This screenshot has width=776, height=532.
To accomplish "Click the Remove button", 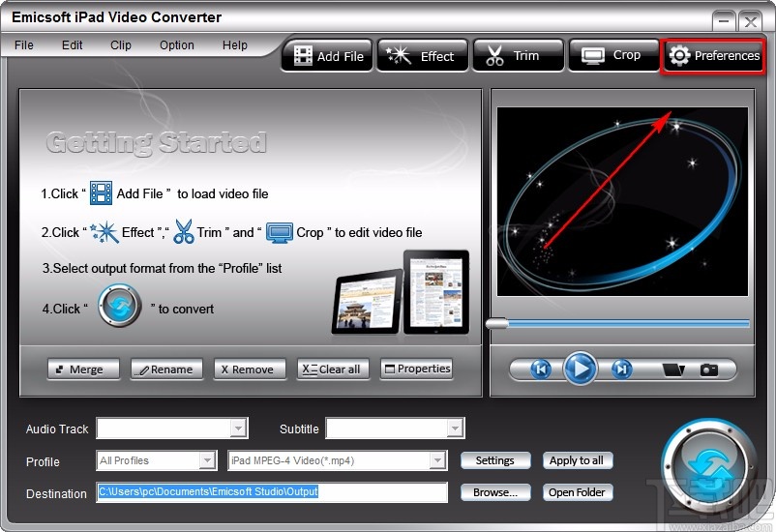I will point(250,369).
